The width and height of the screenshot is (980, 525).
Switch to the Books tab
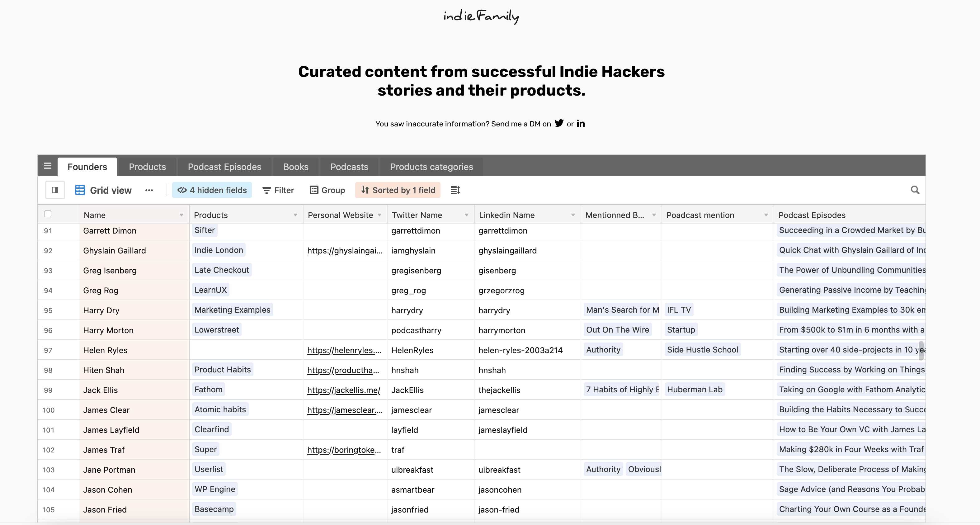pyautogui.click(x=296, y=167)
